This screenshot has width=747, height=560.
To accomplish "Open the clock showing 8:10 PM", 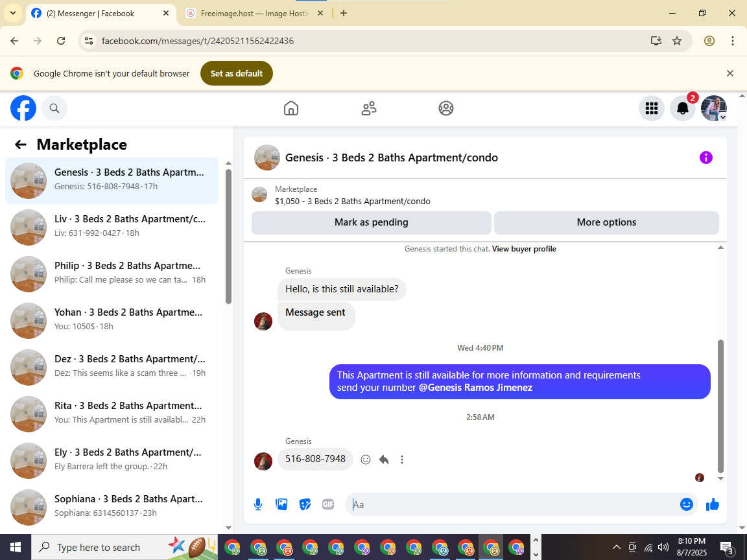I will tap(692, 547).
